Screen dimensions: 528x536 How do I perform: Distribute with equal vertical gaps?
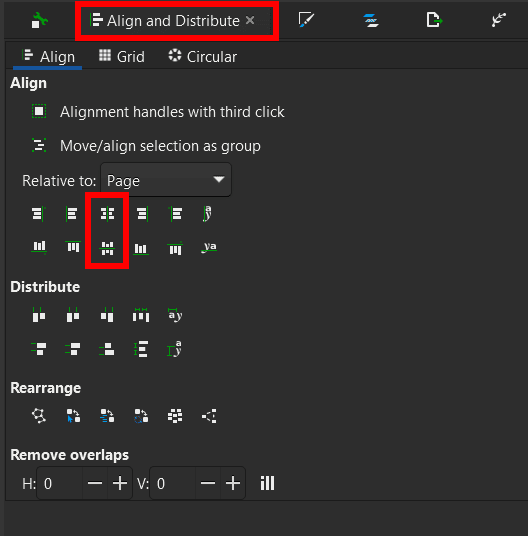pyautogui.click(x=141, y=349)
